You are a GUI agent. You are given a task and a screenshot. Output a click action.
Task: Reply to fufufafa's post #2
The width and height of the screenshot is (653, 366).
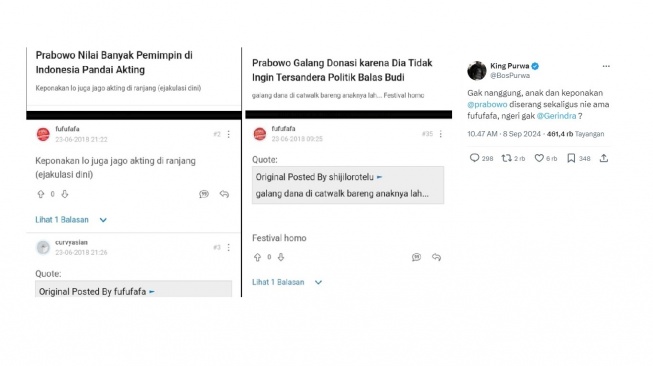[224, 194]
